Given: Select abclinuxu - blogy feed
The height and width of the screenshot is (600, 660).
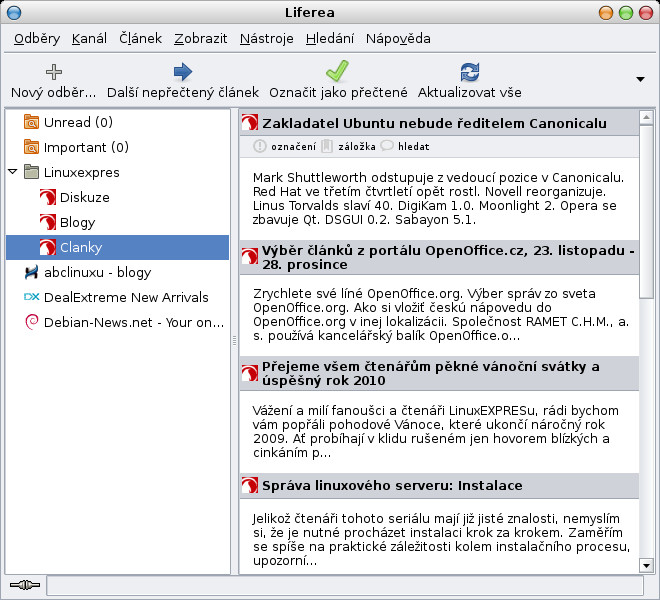Looking at the screenshot, I should pos(117,272).
